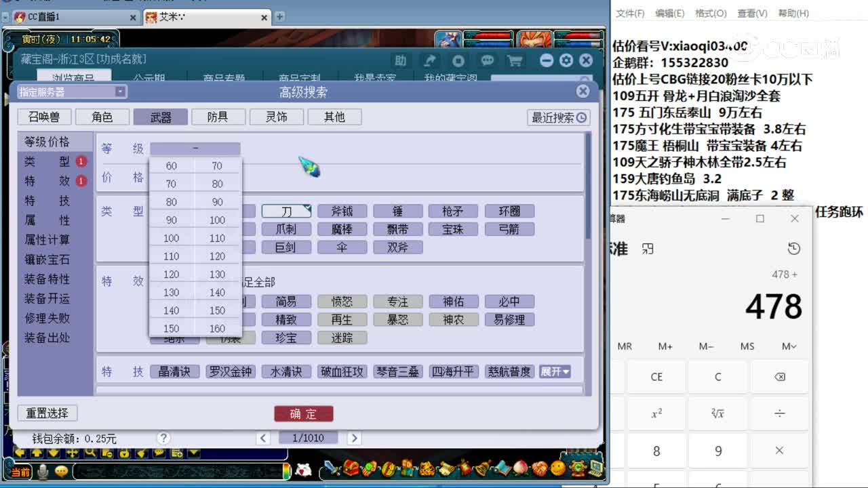This screenshot has height=488, width=868.
Task: Toggle the 刀 weapon type filter
Action: point(286,211)
